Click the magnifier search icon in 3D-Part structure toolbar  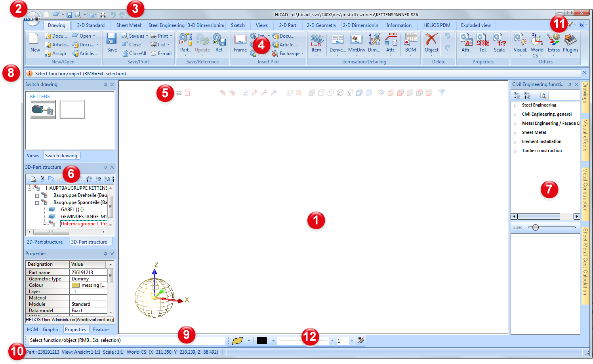(34, 179)
